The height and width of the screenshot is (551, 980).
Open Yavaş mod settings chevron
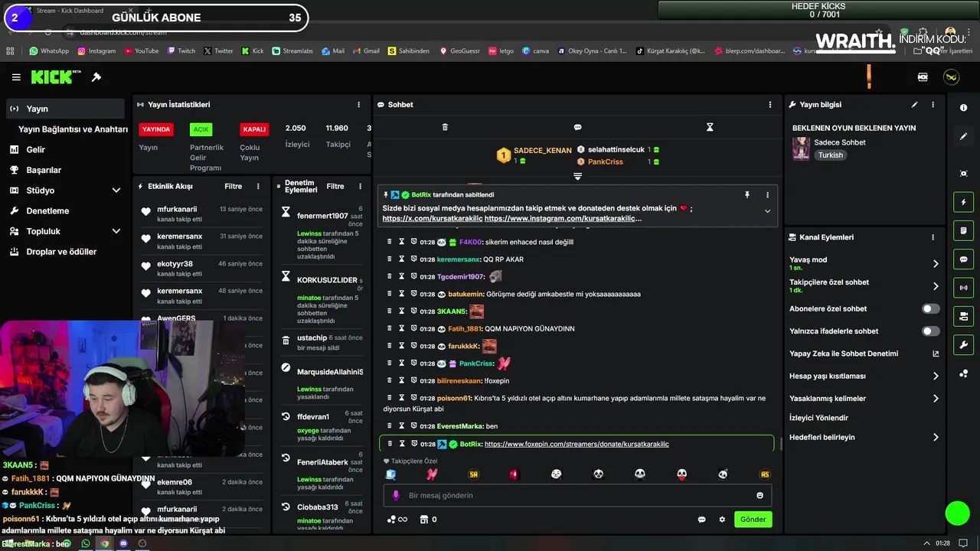[x=936, y=264]
